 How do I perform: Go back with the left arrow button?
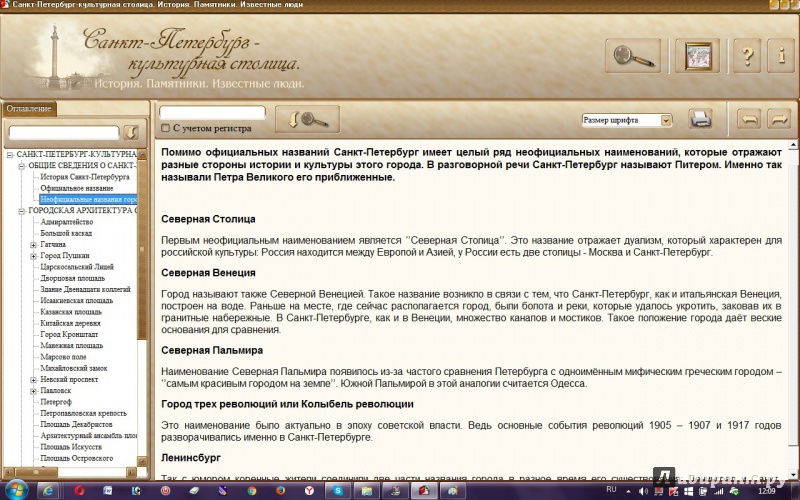click(749, 119)
